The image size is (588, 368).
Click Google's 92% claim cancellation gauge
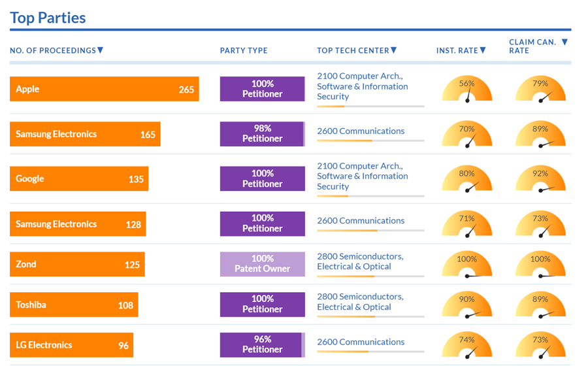pos(540,180)
